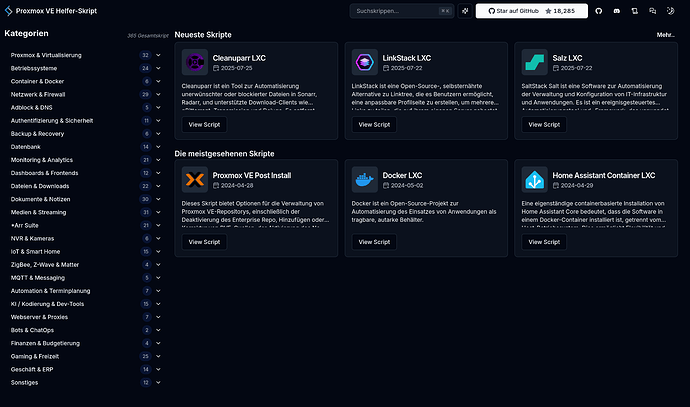Screen dimensions: 690x407
Task: Click the Star auf GitHub button
Action: tap(532, 11)
